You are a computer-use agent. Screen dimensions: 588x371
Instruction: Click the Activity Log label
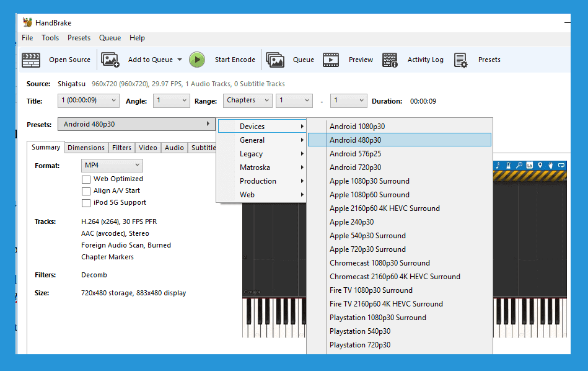(x=425, y=60)
